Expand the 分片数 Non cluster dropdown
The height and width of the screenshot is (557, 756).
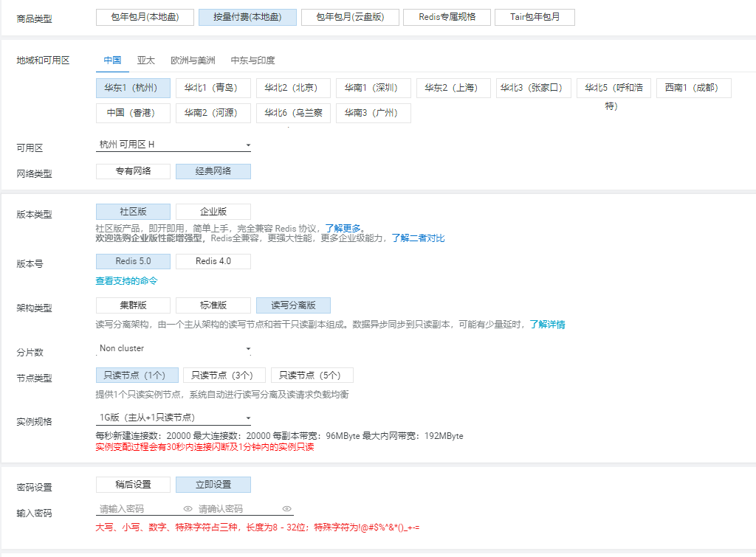coord(175,348)
